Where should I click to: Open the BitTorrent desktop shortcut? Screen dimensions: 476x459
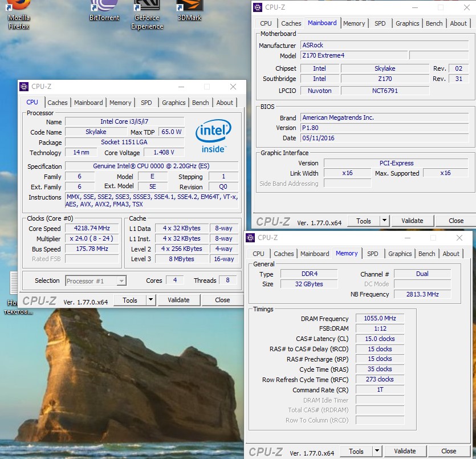coord(104,11)
